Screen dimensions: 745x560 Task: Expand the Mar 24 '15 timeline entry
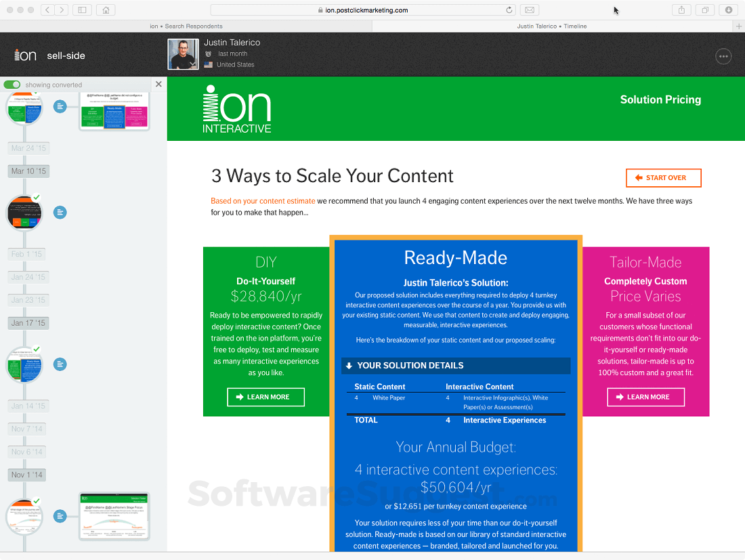[x=28, y=148]
